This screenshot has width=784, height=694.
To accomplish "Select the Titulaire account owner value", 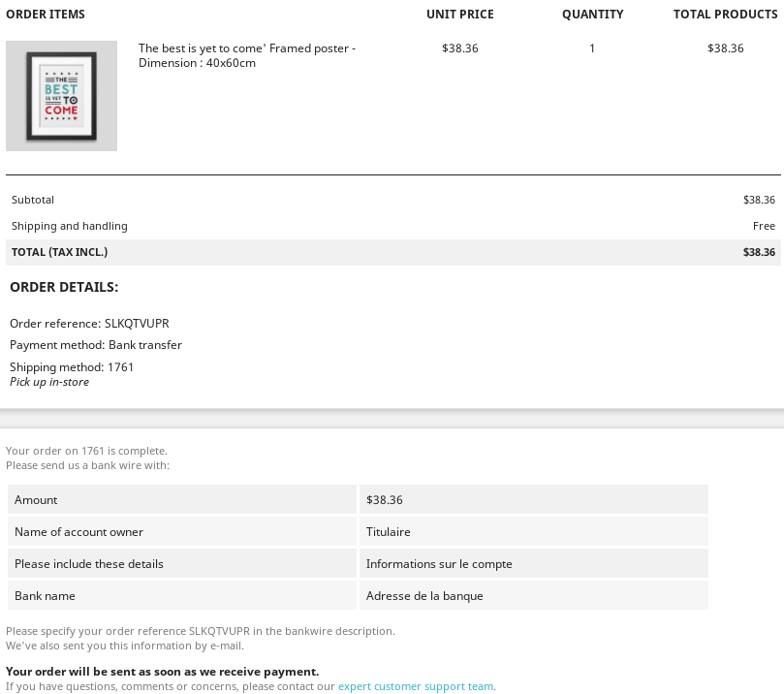I will pos(388,530).
